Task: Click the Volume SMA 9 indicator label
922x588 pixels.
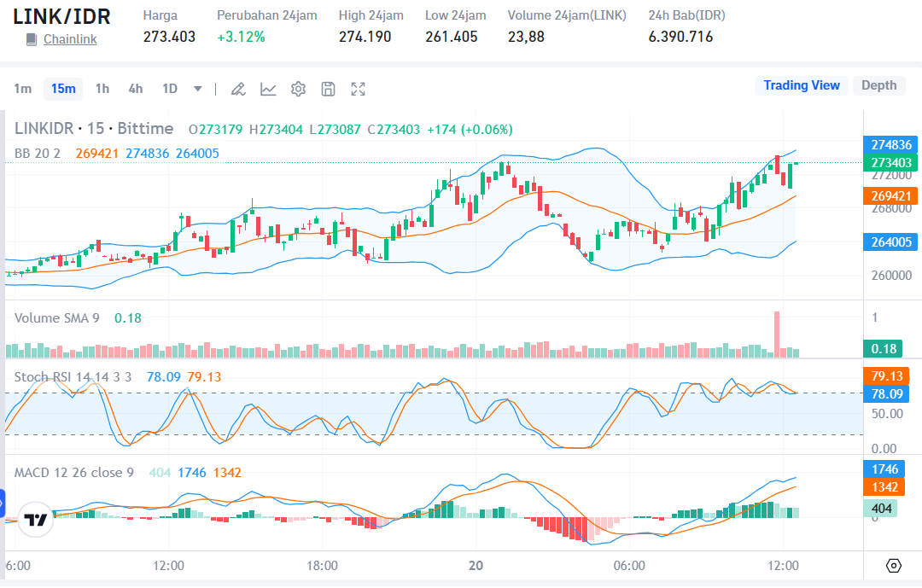Action: (x=57, y=318)
